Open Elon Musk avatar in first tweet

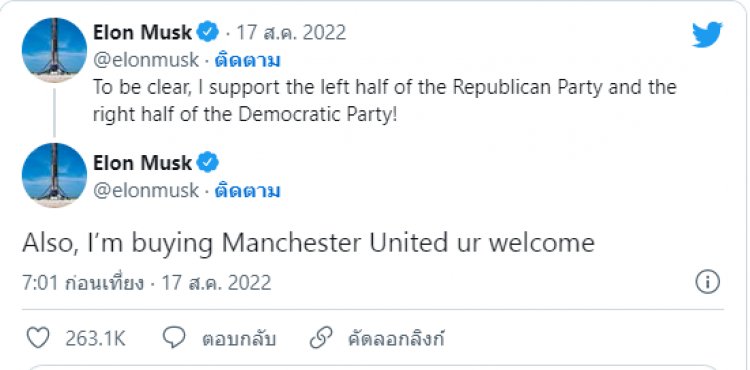[55, 50]
